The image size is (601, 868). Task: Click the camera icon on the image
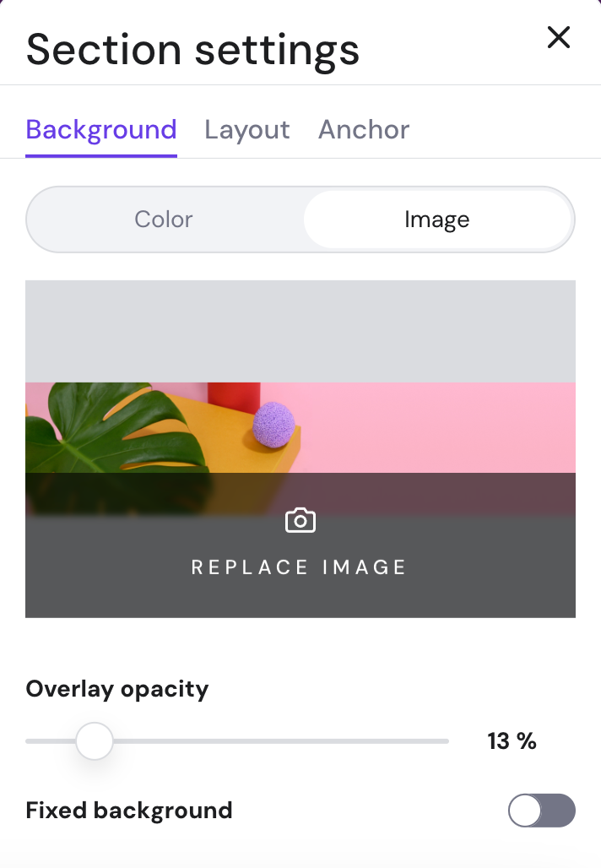point(300,520)
